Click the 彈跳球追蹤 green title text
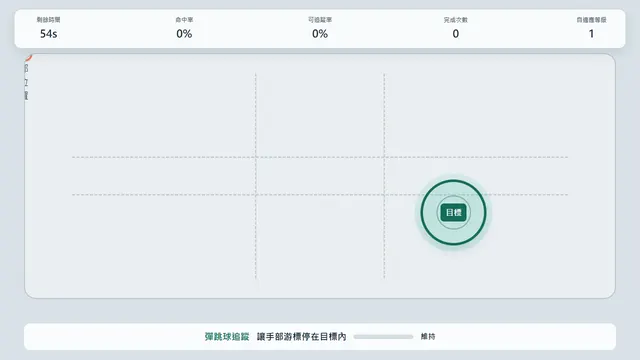 227,337
